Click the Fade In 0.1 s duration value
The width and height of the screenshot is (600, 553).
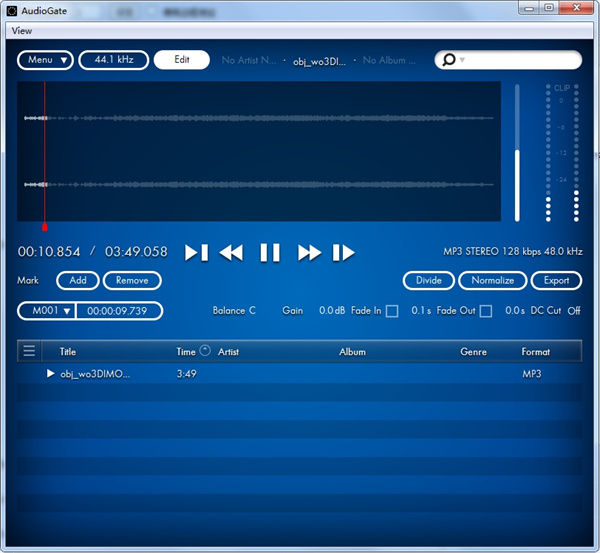(x=421, y=310)
